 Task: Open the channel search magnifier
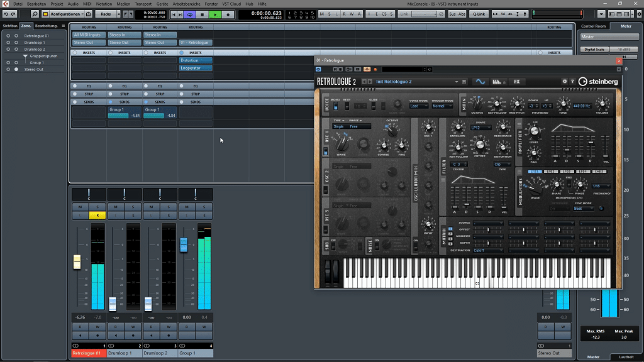point(35,14)
